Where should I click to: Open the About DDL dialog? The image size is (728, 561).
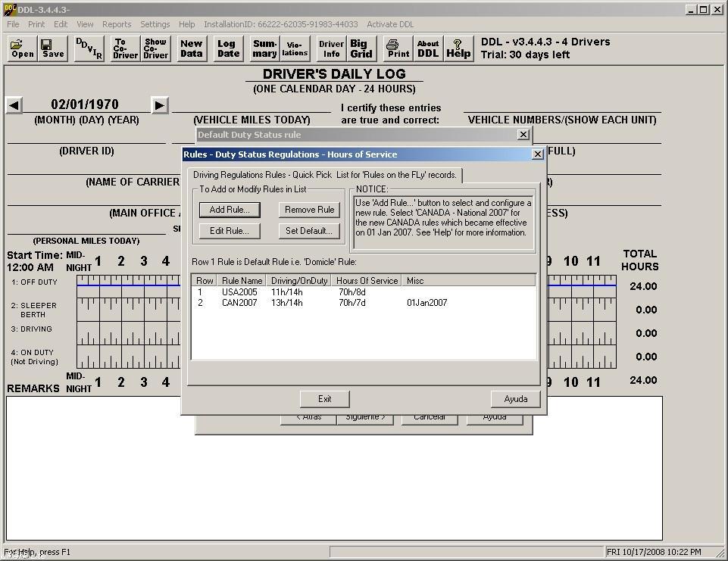point(428,48)
